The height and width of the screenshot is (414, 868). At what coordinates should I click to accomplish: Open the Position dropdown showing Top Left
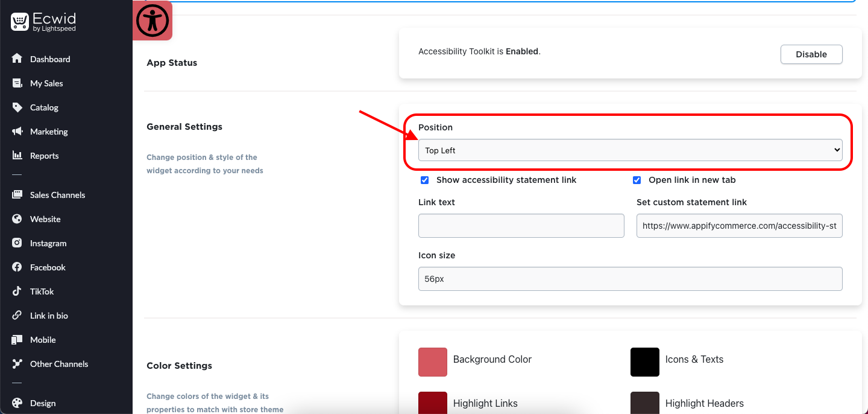pyautogui.click(x=630, y=150)
